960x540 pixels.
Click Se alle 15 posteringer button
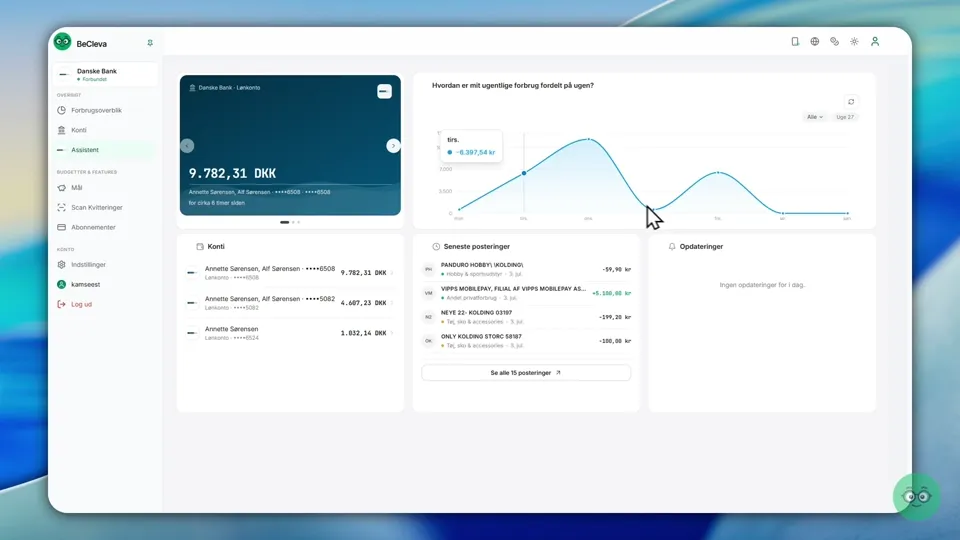click(x=526, y=373)
